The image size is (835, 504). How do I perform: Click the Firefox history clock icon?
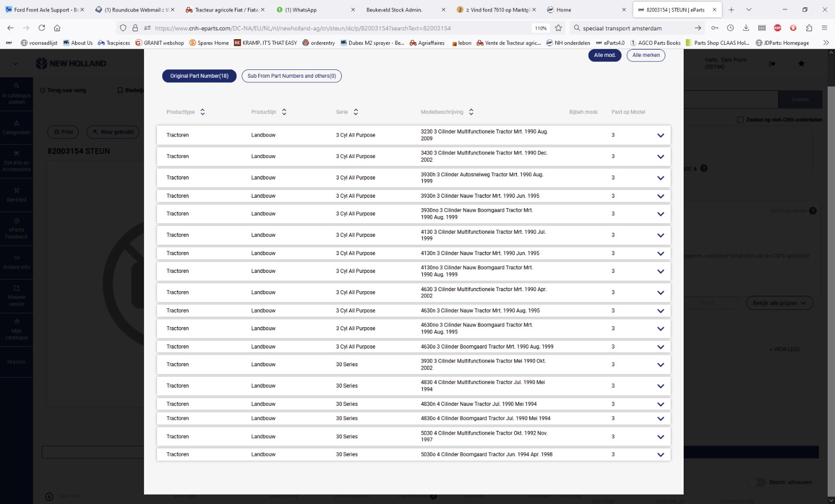click(730, 28)
